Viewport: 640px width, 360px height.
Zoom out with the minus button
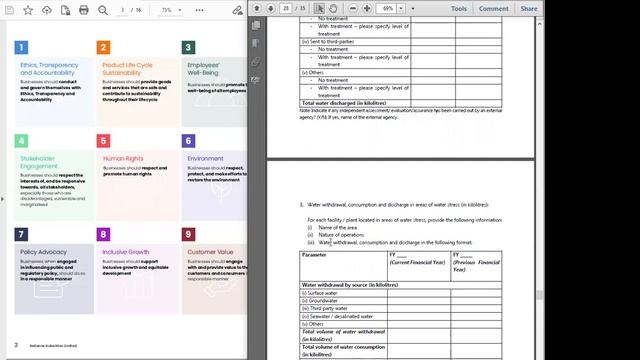(353, 8)
